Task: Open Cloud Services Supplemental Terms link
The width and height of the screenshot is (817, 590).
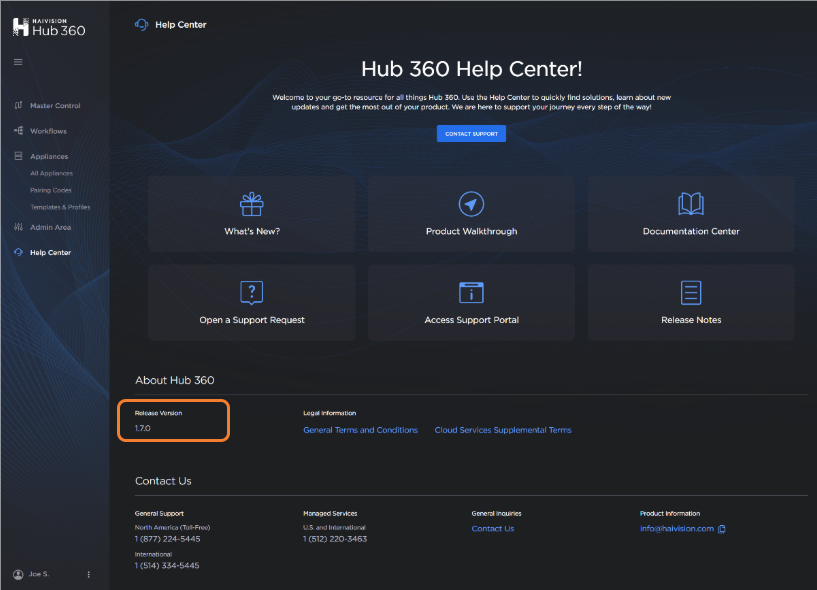Action: tap(503, 430)
